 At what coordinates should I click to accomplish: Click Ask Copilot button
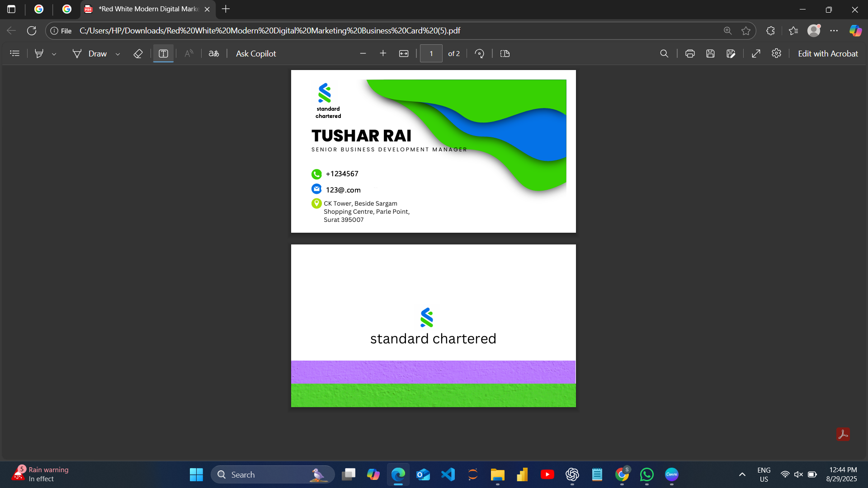[256, 53]
